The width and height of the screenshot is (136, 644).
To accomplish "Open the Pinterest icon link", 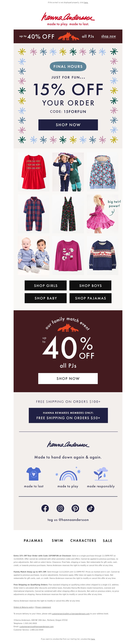I will pos(75,508).
